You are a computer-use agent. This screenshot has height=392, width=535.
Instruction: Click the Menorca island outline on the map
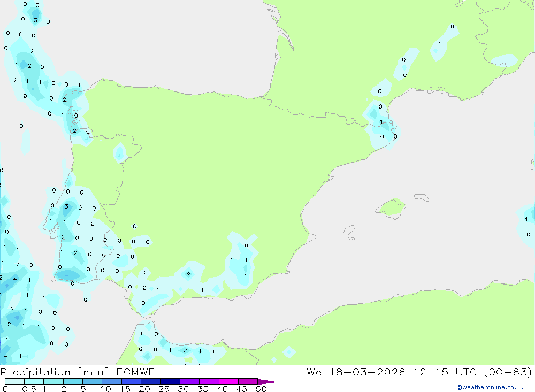click(422, 197)
